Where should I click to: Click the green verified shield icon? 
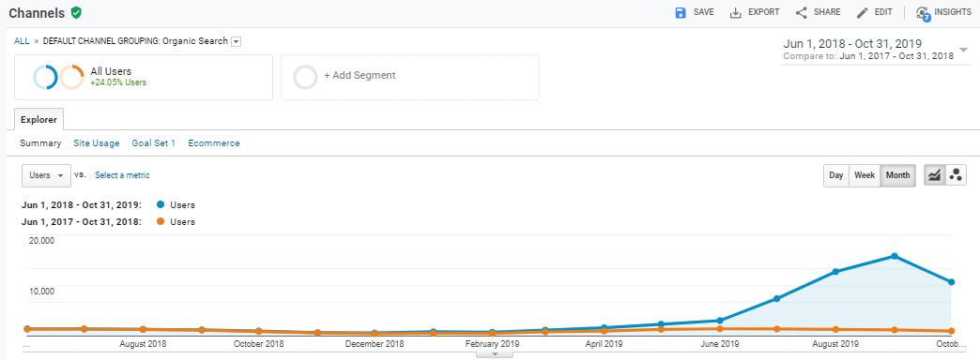click(76, 12)
